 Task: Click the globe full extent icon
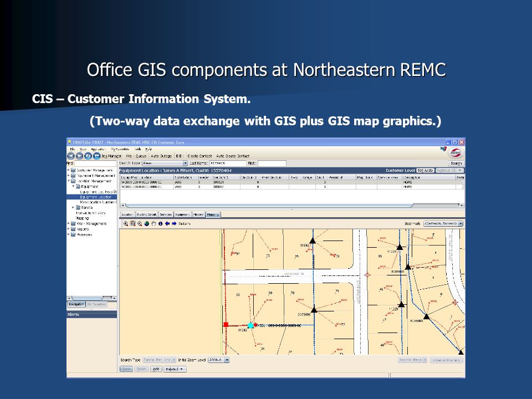pyautogui.click(x=146, y=223)
